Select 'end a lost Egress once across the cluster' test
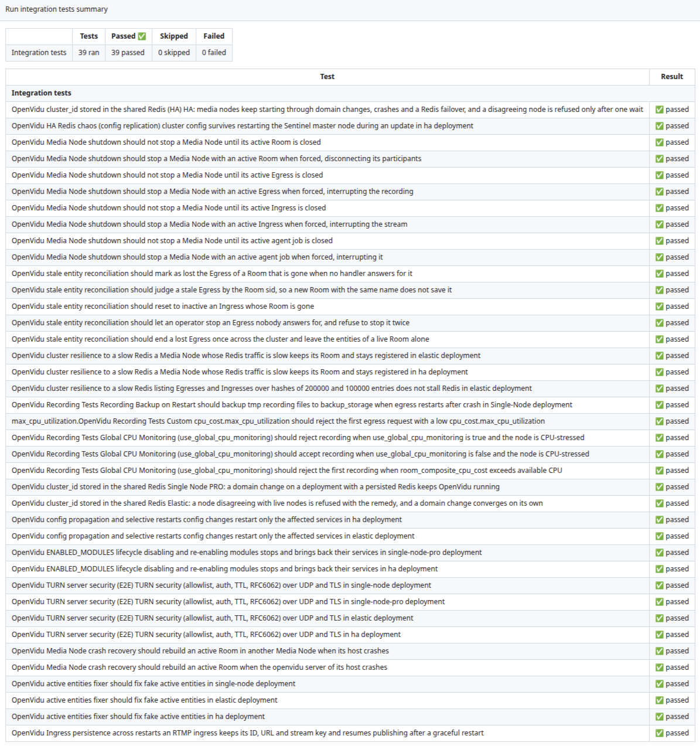The height and width of the screenshot is (746, 700). coord(220,339)
